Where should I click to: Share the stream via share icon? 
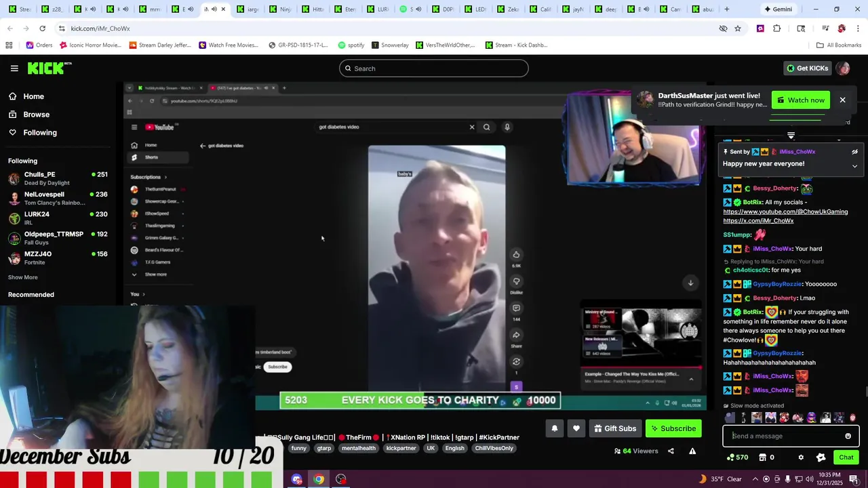click(x=671, y=451)
